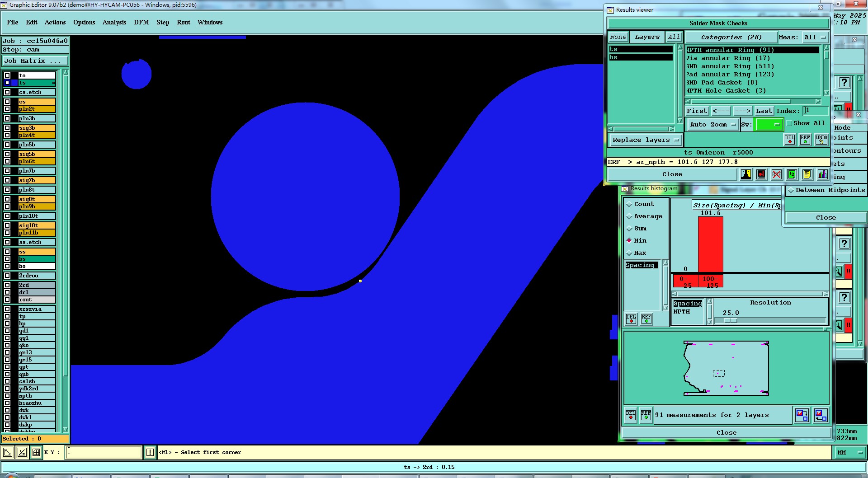Click the upper question mark help icon at right
Viewport: 868px width, 478px height.
pos(844,83)
